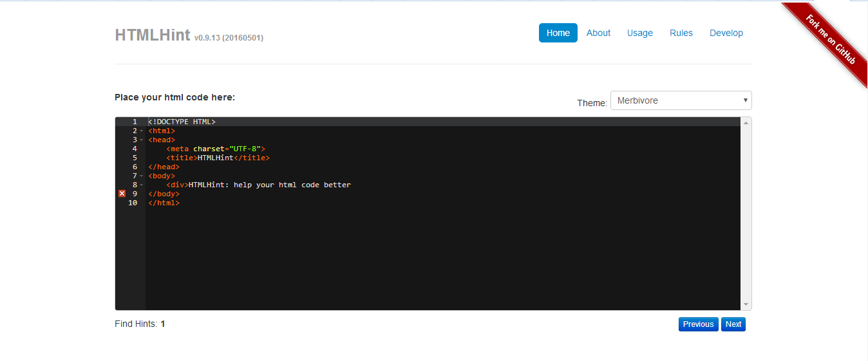Click the meta charset="UTF-8" code line

(x=216, y=149)
